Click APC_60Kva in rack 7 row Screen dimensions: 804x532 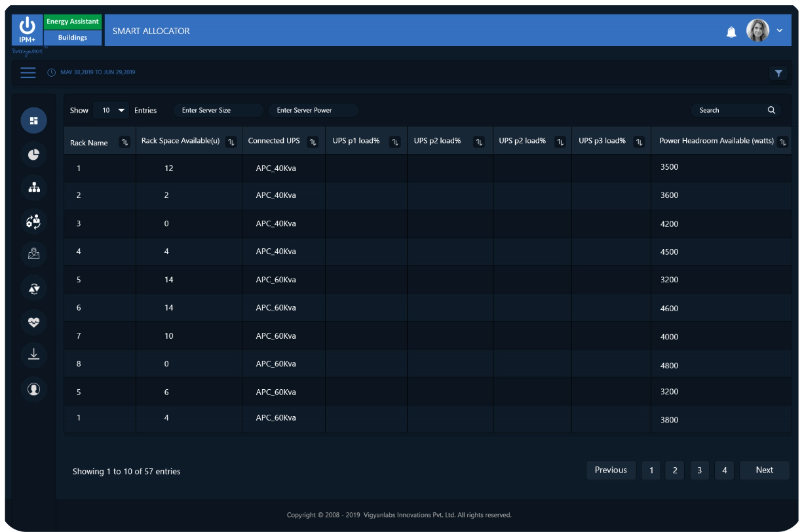tap(276, 336)
